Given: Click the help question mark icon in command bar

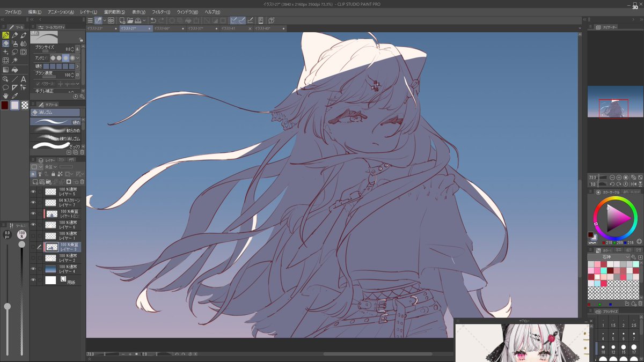Looking at the screenshot, I should 271,20.
